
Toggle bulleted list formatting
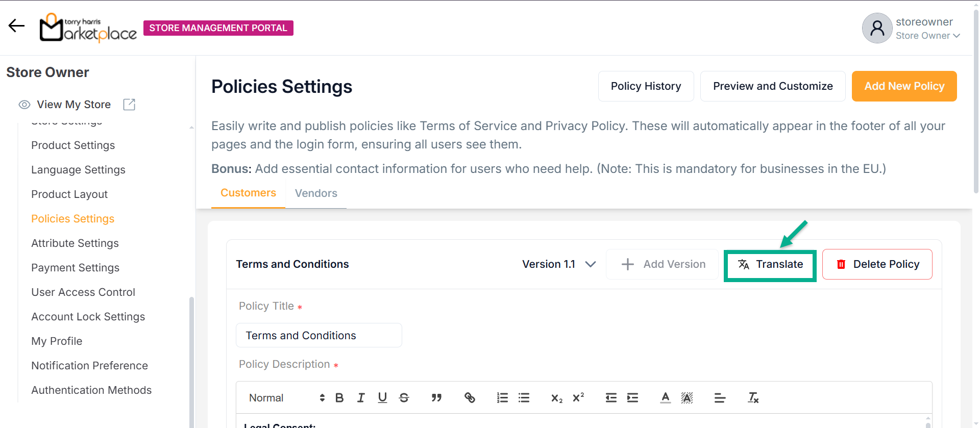(x=524, y=398)
